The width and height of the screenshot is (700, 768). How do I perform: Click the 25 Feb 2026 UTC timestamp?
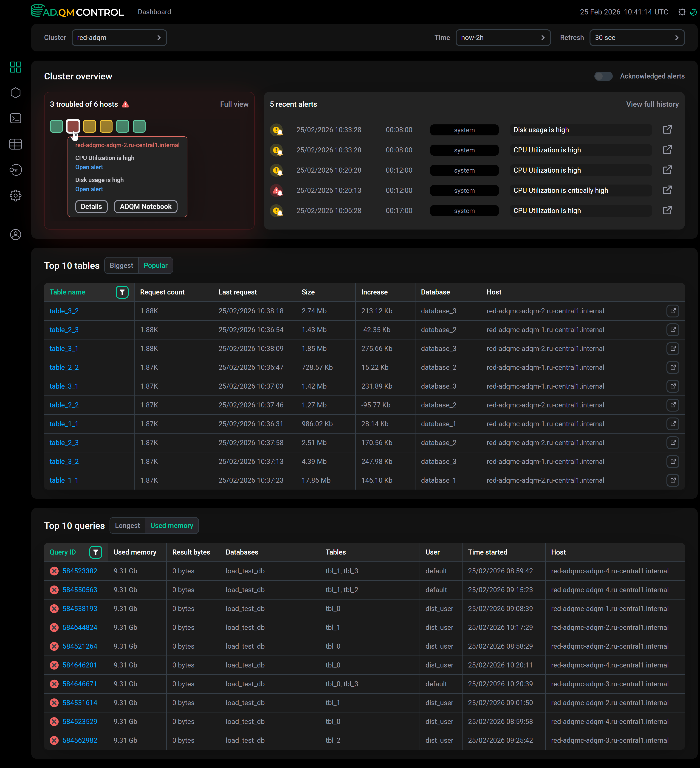[624, 12]
